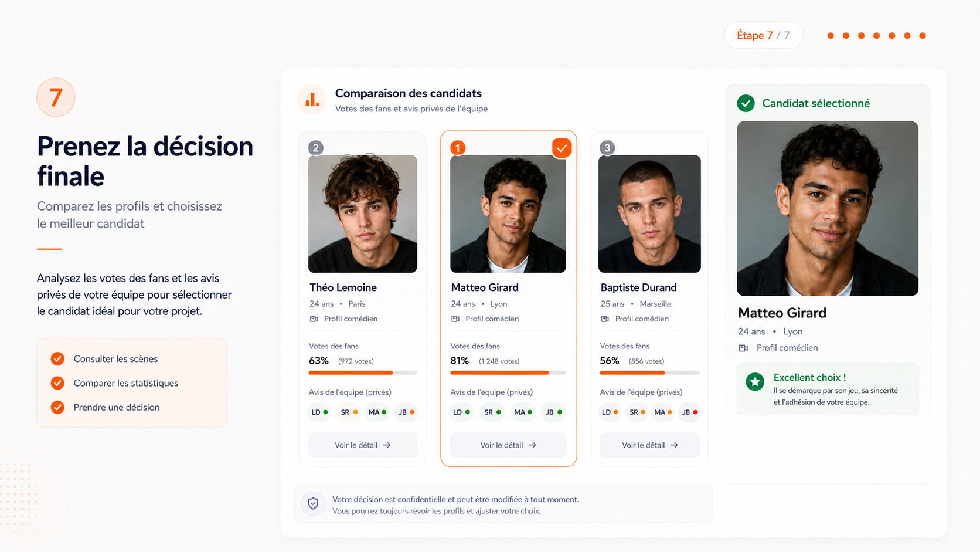Click the profile icon under Théo Lemoine
Image resolution: width=980 pixels, height=552 pixels.
[314, 319]
